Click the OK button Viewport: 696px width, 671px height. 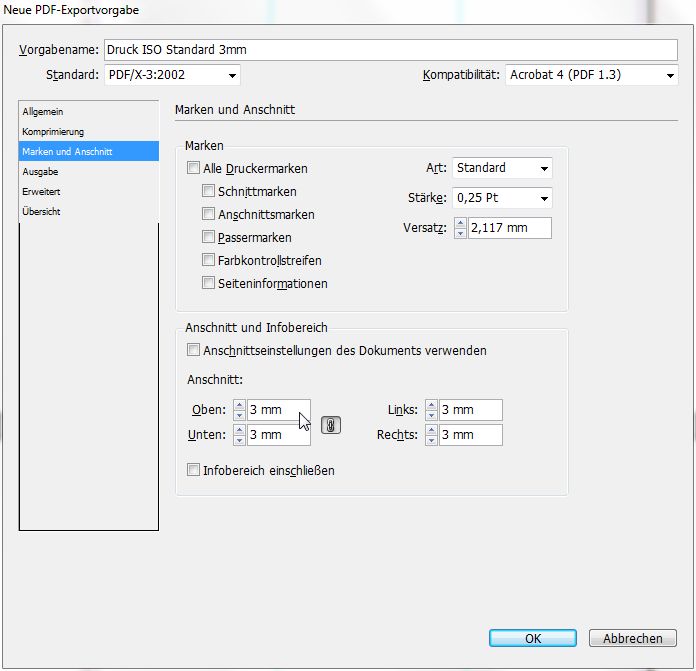click(x=532, y=638)
